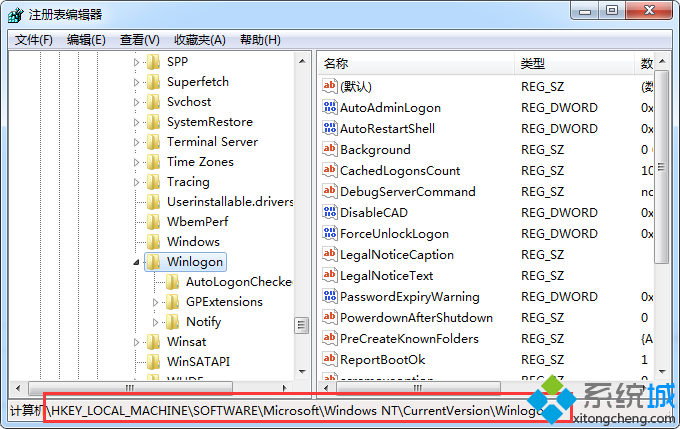Select the PowerdownAfterShutdown value name
The height and width of the screenshot is (429, 680).
(x=416, y=318)
